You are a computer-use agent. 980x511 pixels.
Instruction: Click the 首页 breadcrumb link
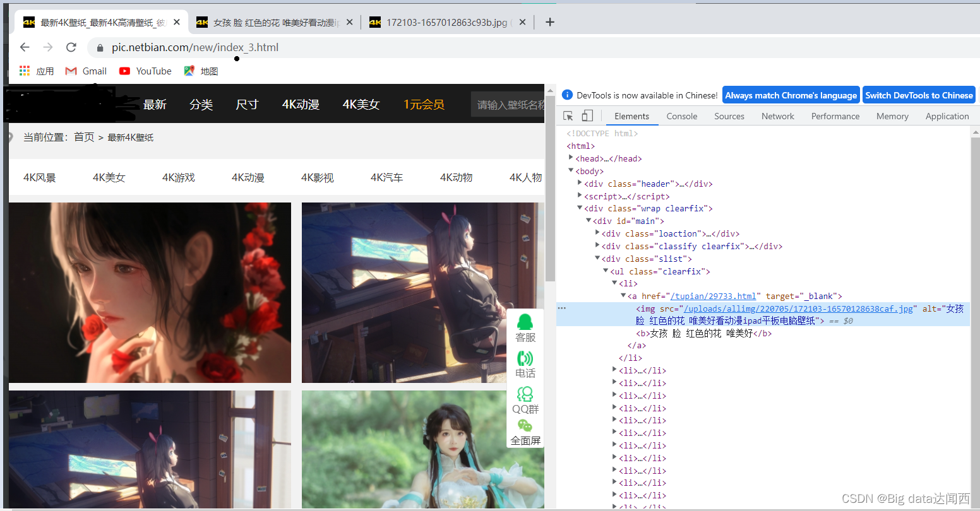pyautogui.click(x=84, y=137)
